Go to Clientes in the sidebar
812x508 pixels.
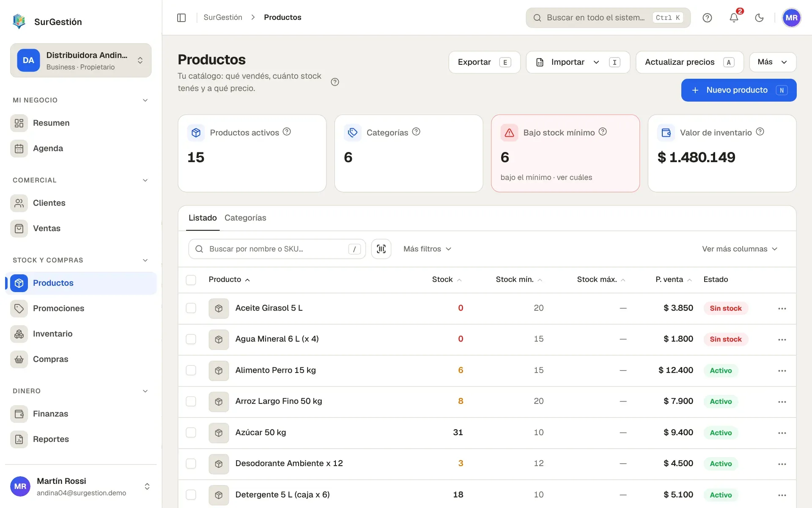[80, 203]
